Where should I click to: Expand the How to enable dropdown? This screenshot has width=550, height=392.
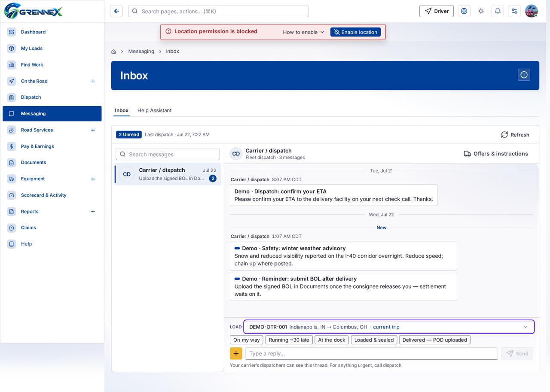(304, 32)
